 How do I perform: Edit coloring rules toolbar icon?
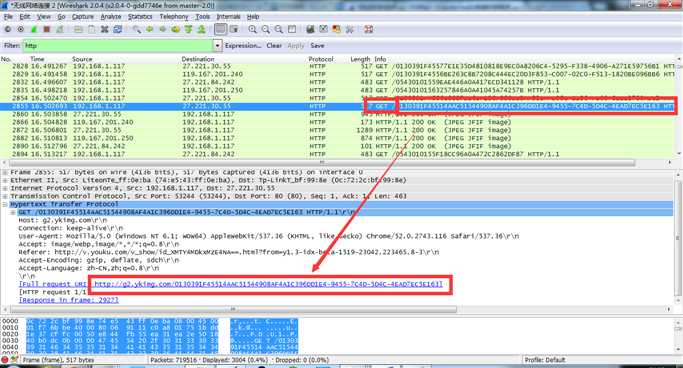[x=336, y=30]
